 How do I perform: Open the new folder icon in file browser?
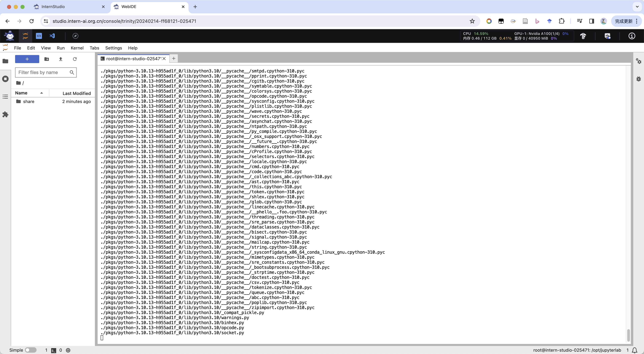(46, 59)
